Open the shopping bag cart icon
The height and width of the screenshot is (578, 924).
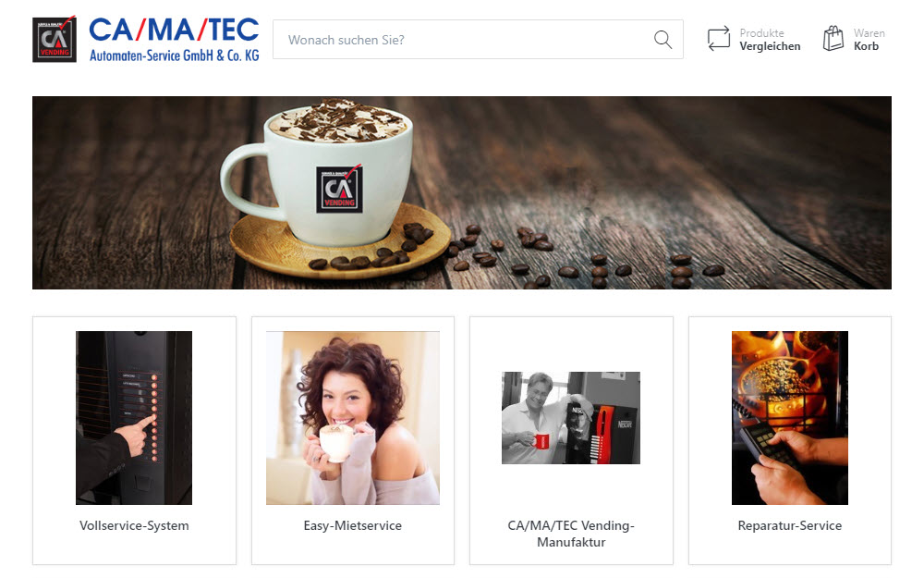click(x=833, y=38)
